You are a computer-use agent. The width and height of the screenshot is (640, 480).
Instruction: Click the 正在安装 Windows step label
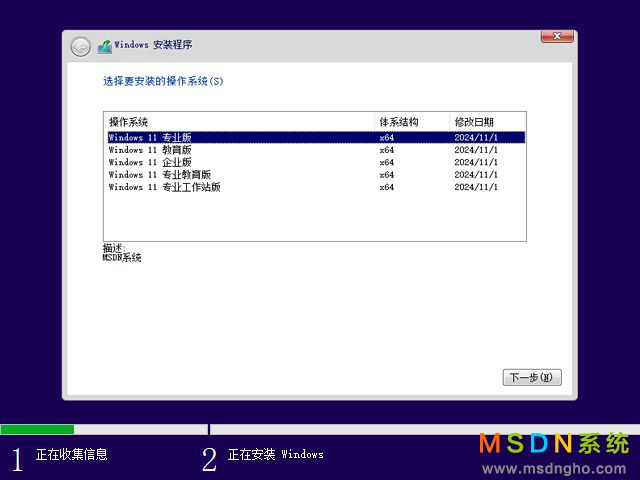276,454
